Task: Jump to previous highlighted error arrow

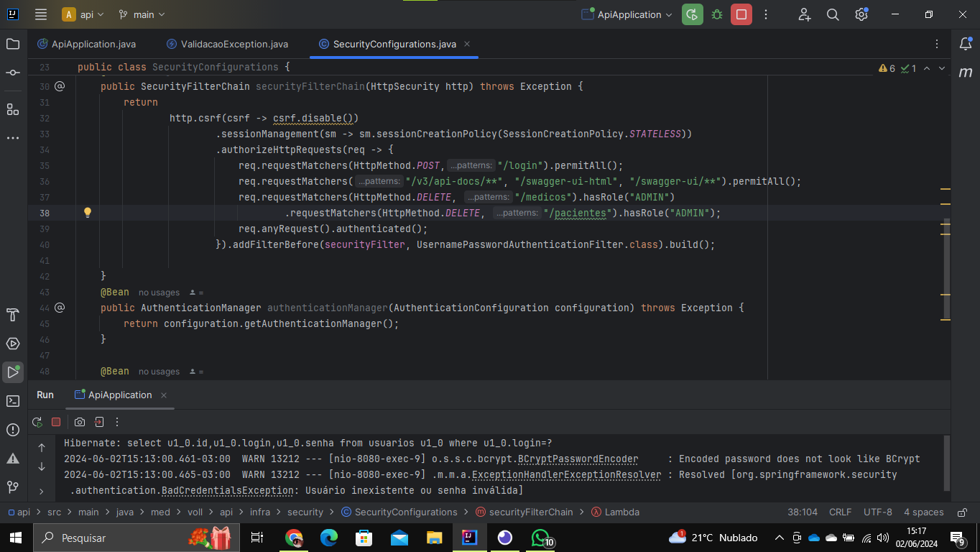Action: coord(927,68)
